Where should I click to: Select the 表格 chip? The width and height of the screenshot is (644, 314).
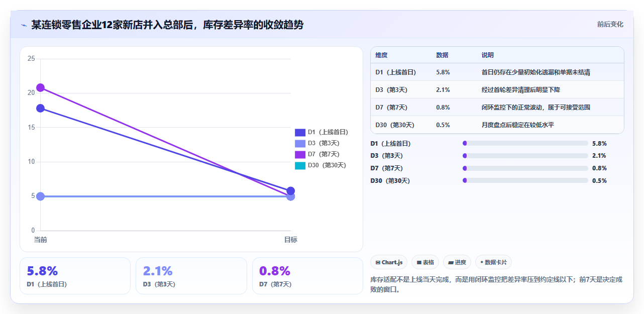(425, 262)
